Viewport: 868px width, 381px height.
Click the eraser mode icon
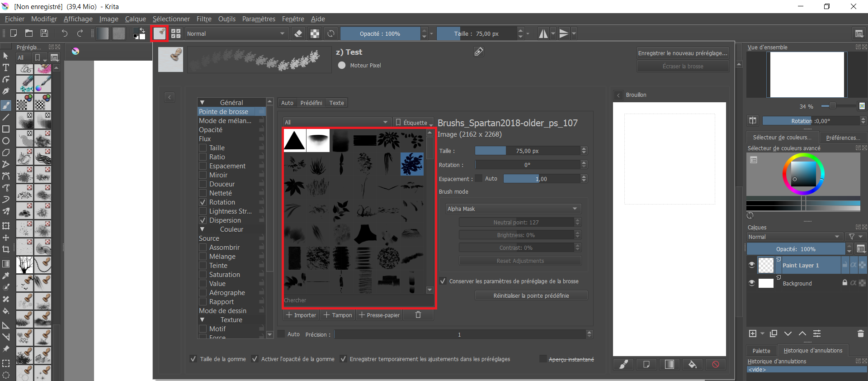pos(298,33)
